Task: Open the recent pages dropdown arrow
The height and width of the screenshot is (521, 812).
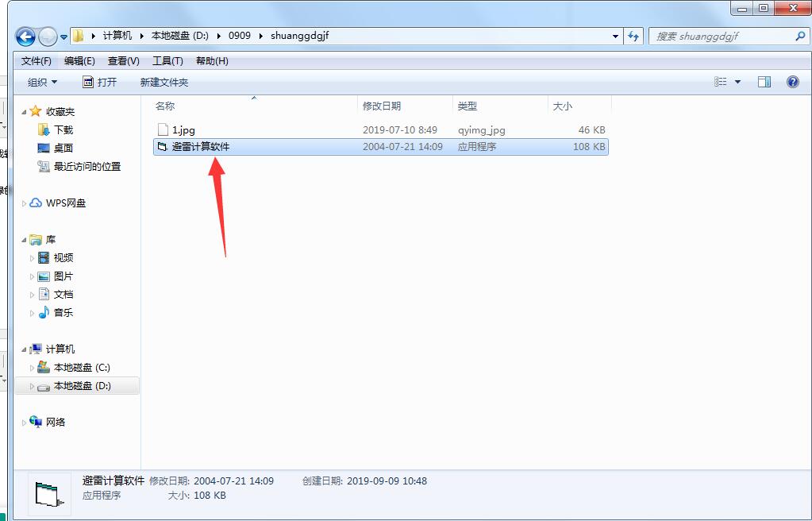Action: click(63, 37)
